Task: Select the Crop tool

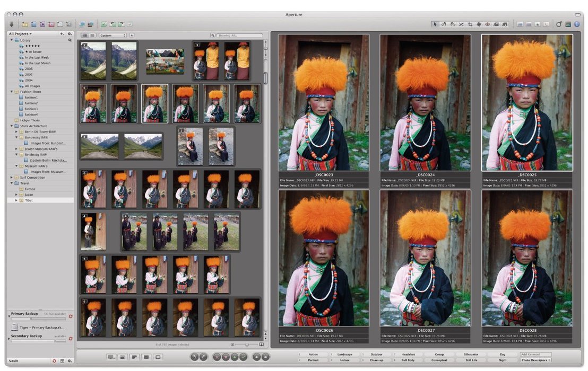Action: [470, 24]
